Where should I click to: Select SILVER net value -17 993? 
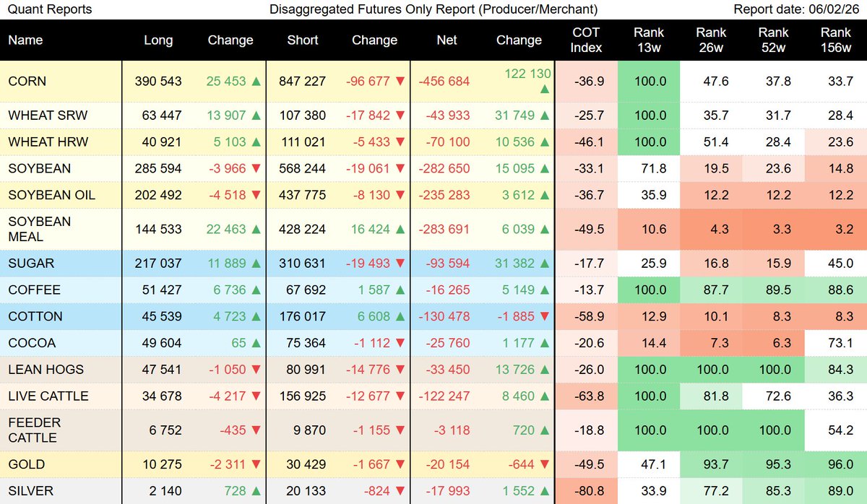pyautogui.click(x=447, y=491)
